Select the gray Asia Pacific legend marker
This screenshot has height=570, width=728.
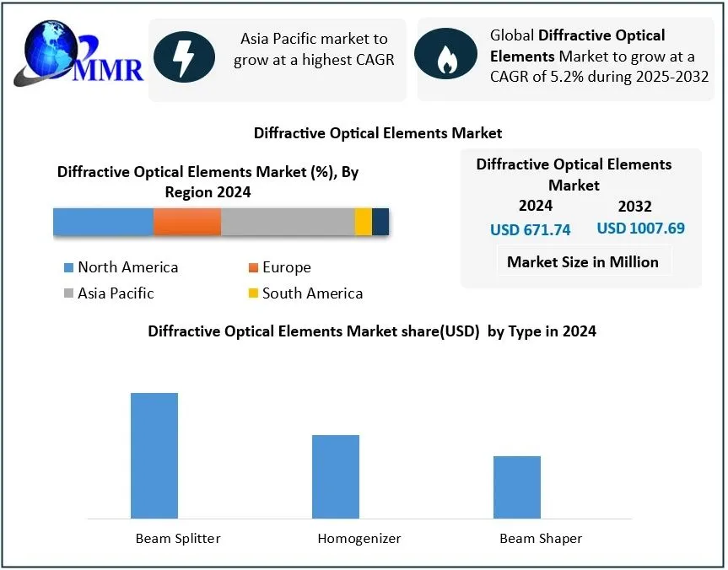tap(69, 294)
